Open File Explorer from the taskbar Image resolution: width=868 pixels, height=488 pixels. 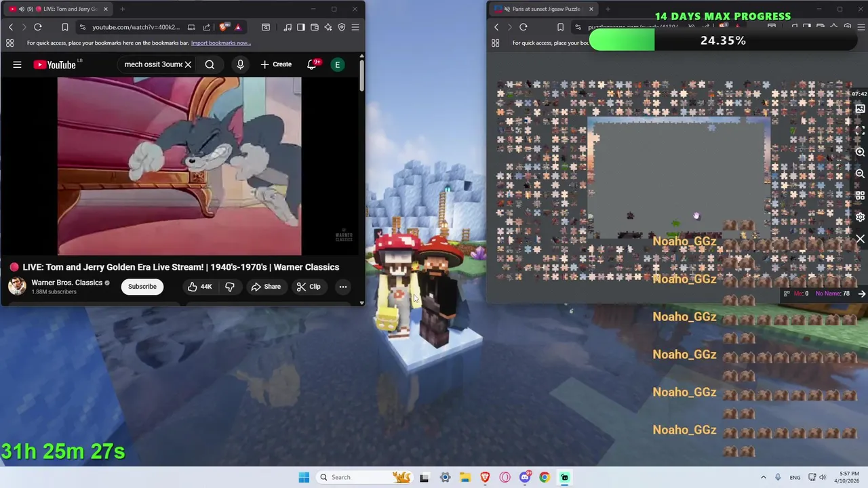click(x=465, y=477)
